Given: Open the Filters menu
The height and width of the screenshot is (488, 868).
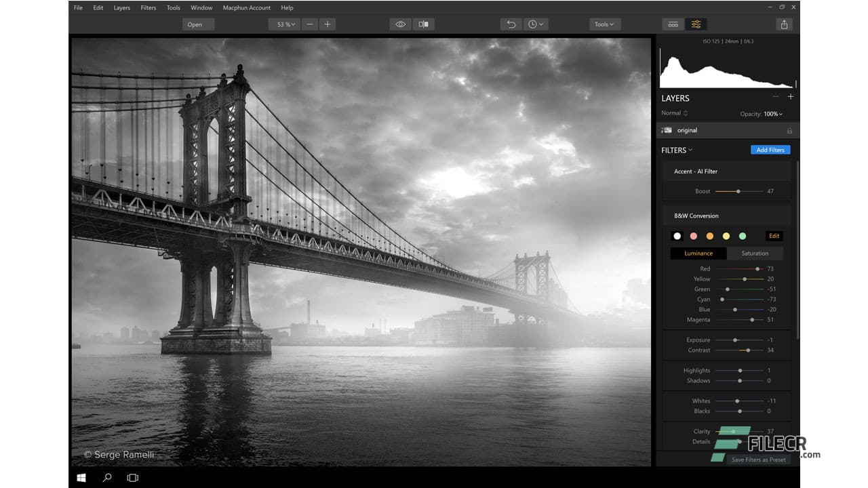Looking at the screenshot, I should (x=148, y=7).
